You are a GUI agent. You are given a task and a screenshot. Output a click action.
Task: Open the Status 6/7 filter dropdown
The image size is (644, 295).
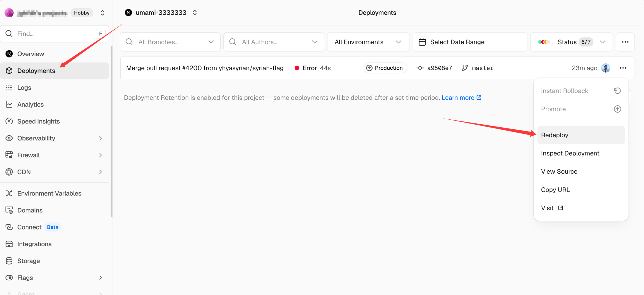click(x=572, y=42)
